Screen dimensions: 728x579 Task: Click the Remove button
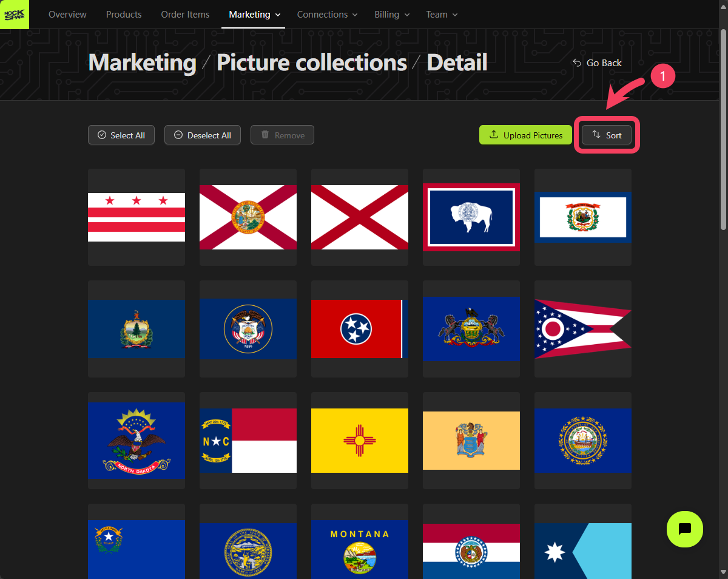[x=282, y=135]
